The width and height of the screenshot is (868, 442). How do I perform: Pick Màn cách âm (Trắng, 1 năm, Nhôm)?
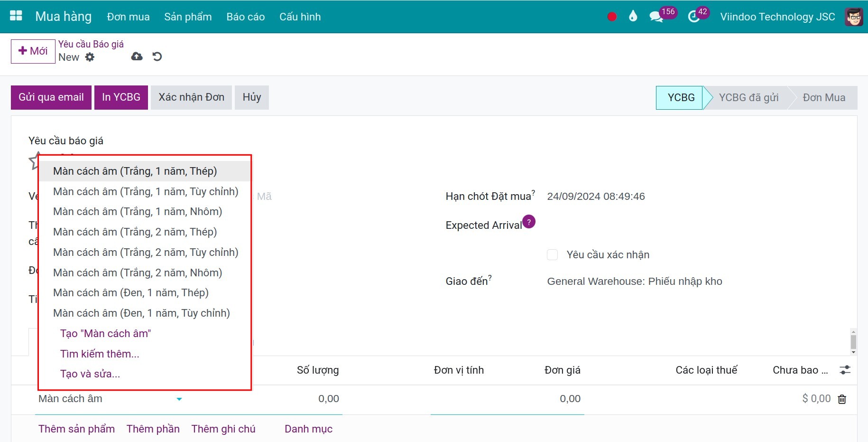(x=145, y=211)
